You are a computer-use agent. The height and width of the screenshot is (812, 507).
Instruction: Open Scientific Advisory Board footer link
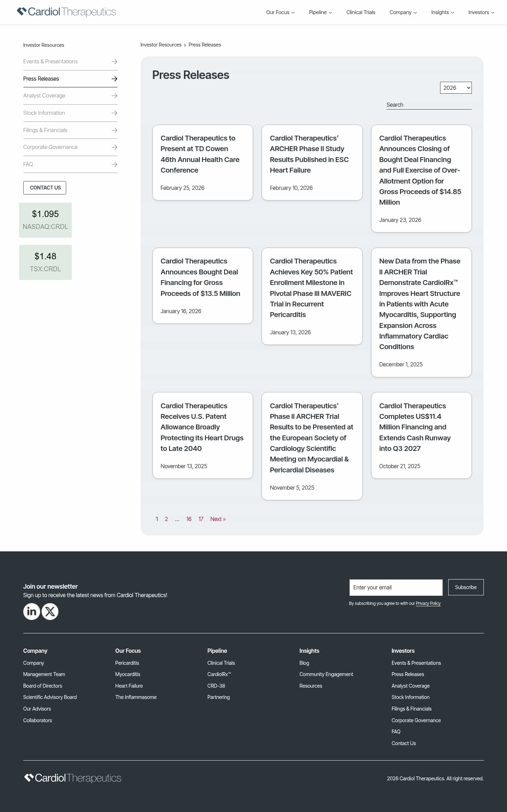50,697
